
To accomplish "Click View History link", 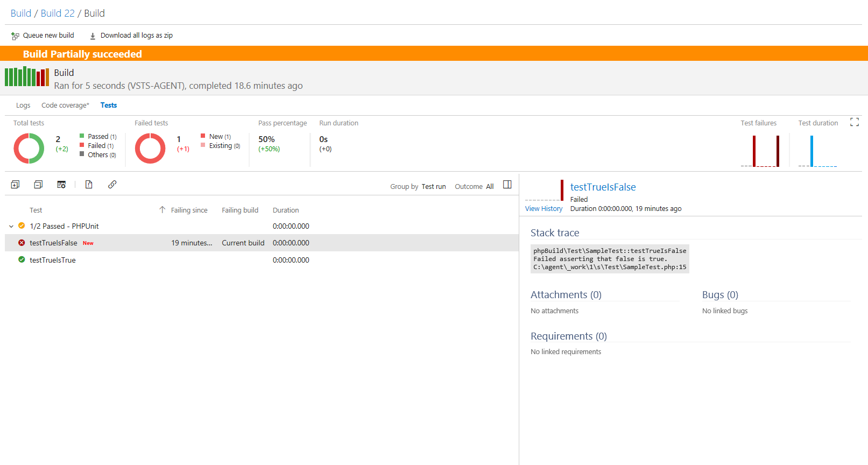I will point(544,209).
